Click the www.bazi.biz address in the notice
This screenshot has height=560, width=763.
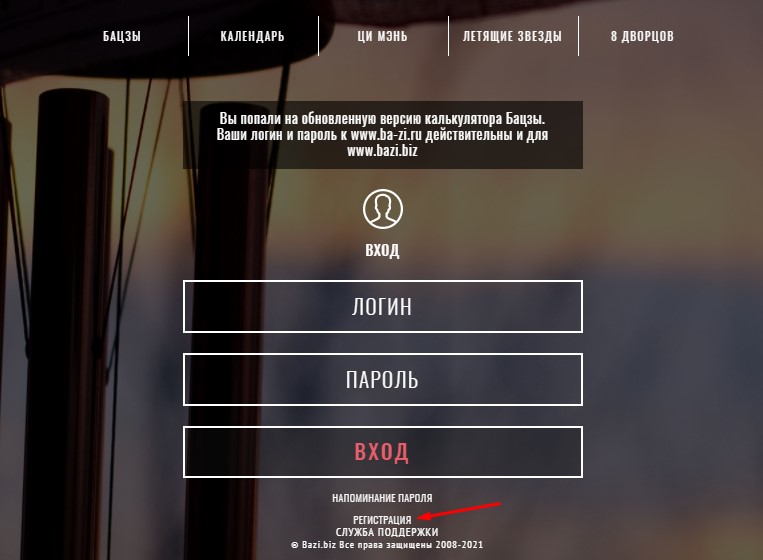(382, 151)
